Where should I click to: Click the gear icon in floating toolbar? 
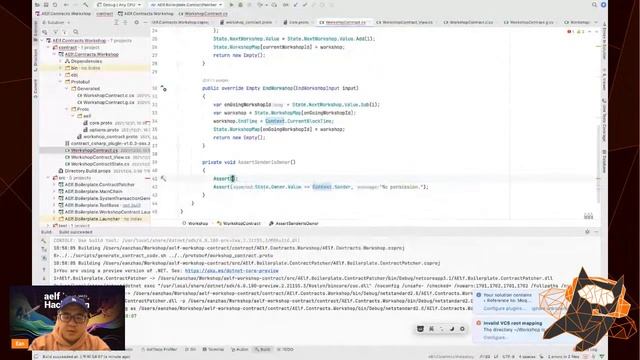tap(462, 329)
